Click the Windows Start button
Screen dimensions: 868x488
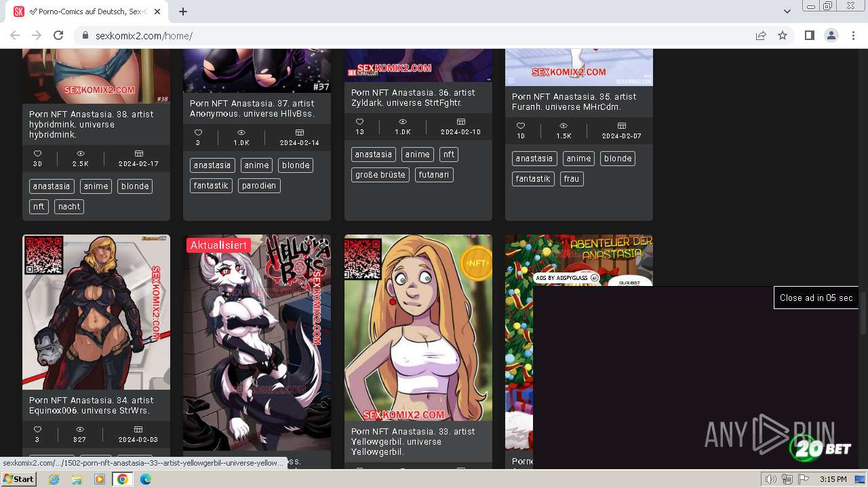click(x=19, y=479)
